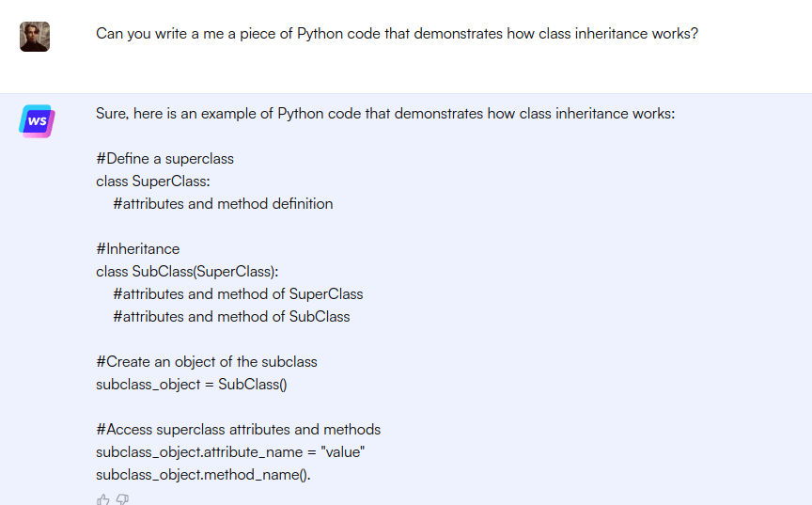This screenshot has height=505, width=812.
Task: Click '#attributes and method of SuperClass' line
Action: (238, 294)
